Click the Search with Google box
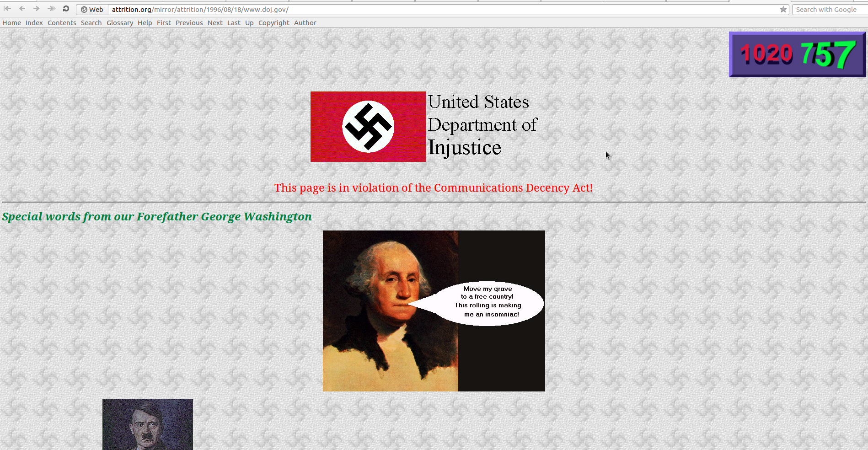This screenshot has width=868, height=450. (x=830, y=10)
